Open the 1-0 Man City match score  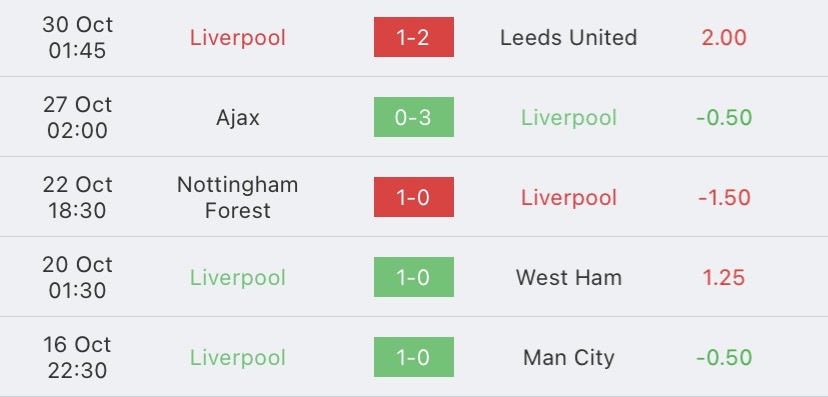click(x=413, y=357)
